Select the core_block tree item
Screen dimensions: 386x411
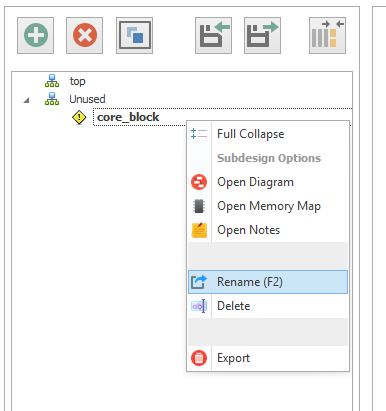coord(128,117)
